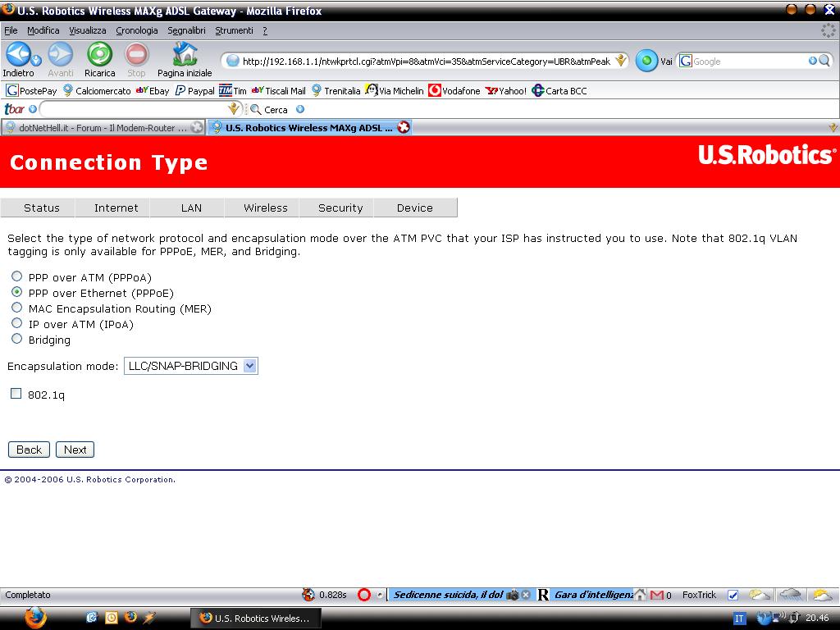Screen dimensions: 840x630
Task: Click the magnifier in the Google search box
Action: [824, 61]
